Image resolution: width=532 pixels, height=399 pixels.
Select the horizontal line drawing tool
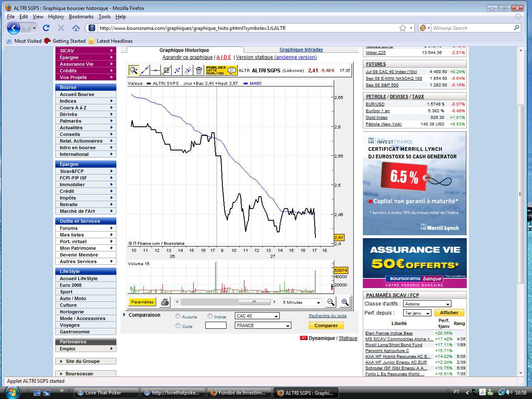click(155, 70)
